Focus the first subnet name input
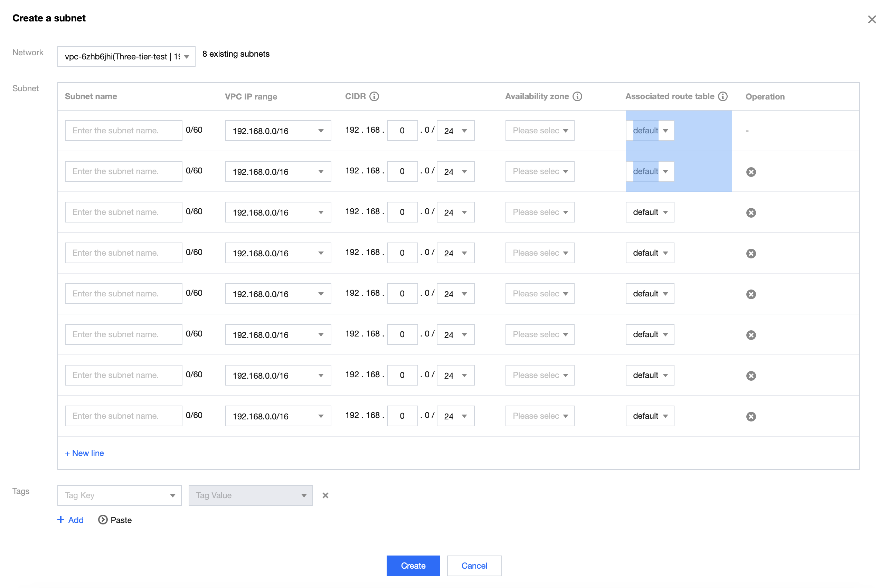The image size is (888, 588). pos(123,131)
